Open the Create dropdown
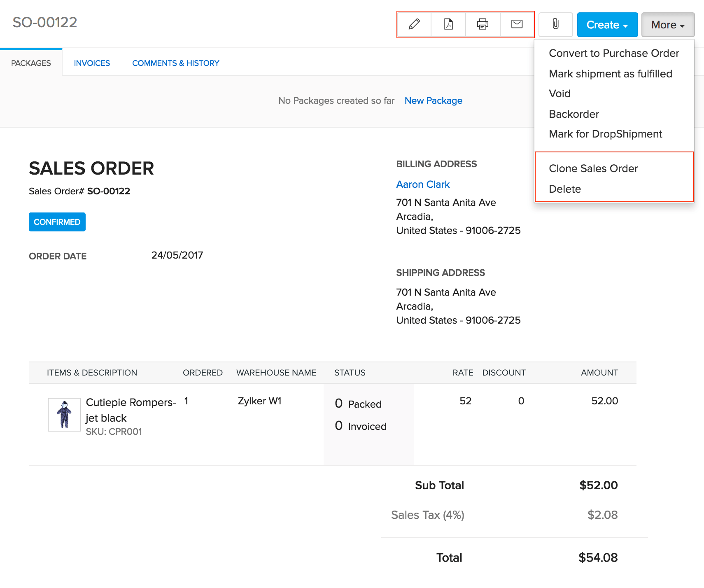Screen dimensions: 704x588 607,25
